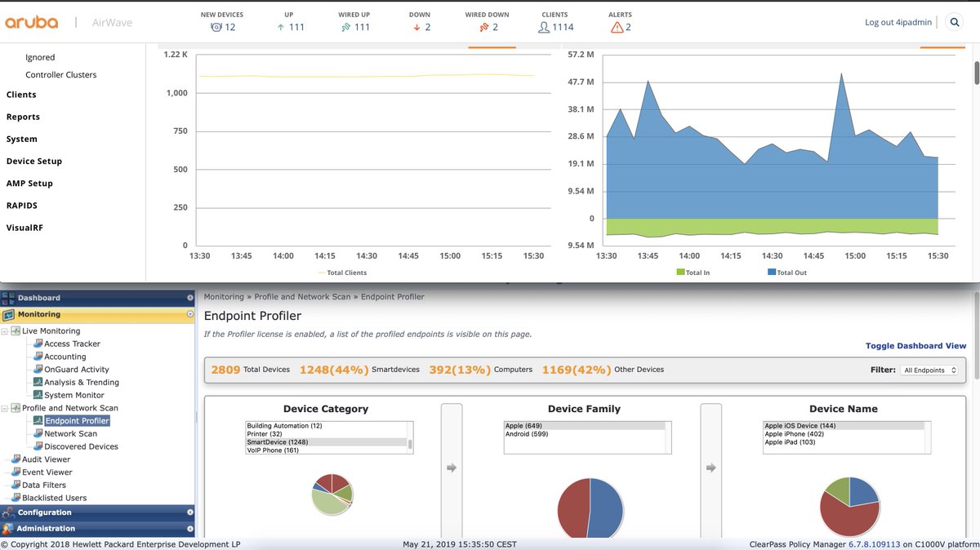
Task: Select Apple iOS Device (144) in Device Name
Action: tap(844, 426)
